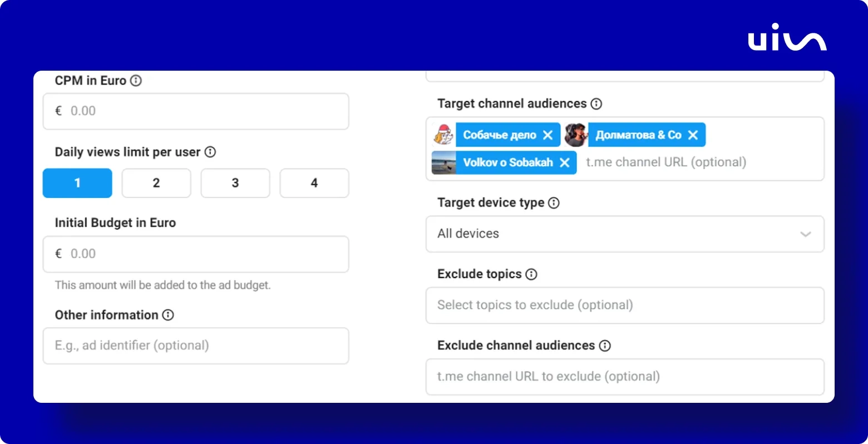The height and width of the screenshot is (444, 868).
Task: Open the Select topics to exclude field
Action: tap(625, 305)
